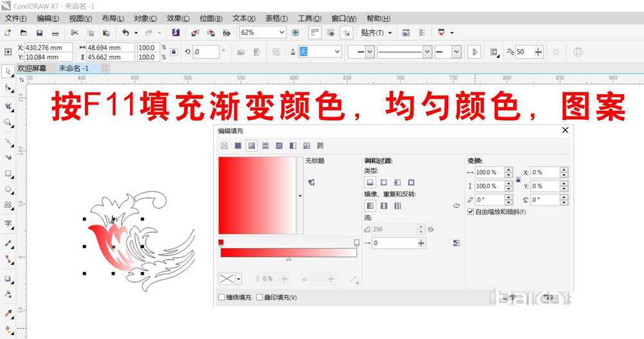This screenshot has height=339, width=644.
Task: Open the 帮助(H) menu
Action: pos(378,19)
